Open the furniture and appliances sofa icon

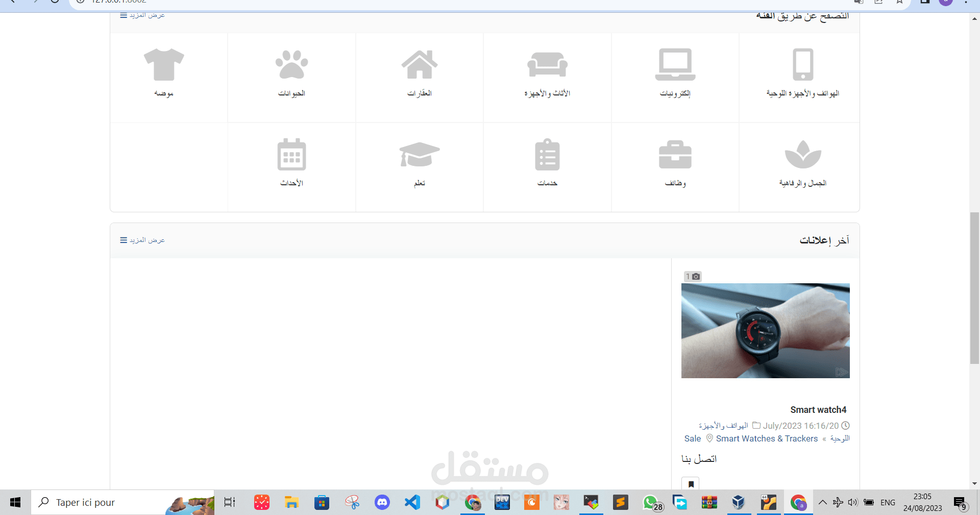click(547, 64)
